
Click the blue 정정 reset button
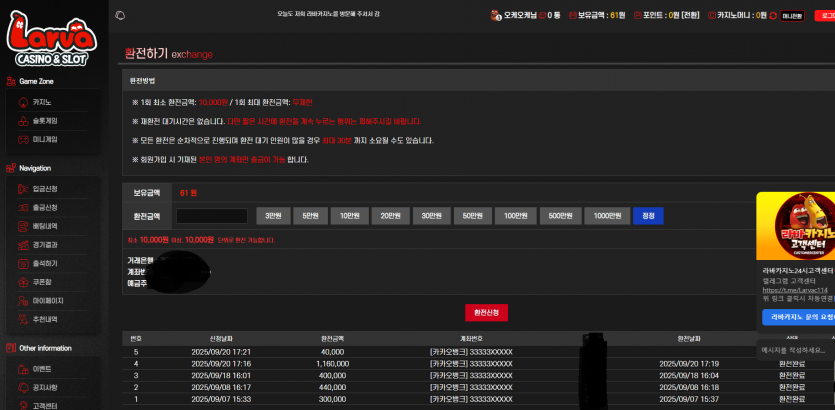click(648, 216)
